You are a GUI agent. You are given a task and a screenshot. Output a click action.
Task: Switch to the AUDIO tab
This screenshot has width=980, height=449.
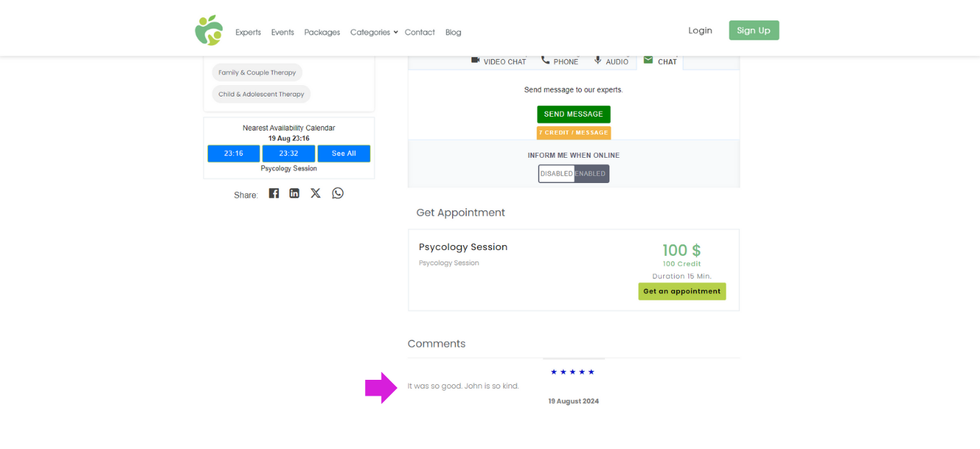point(611,62)
